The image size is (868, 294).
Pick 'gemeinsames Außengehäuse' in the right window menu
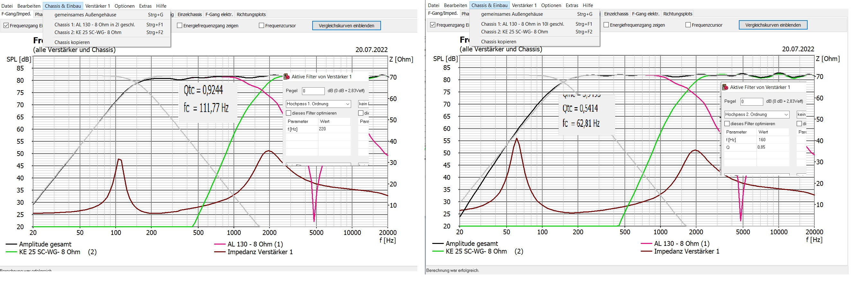[511, 14]
